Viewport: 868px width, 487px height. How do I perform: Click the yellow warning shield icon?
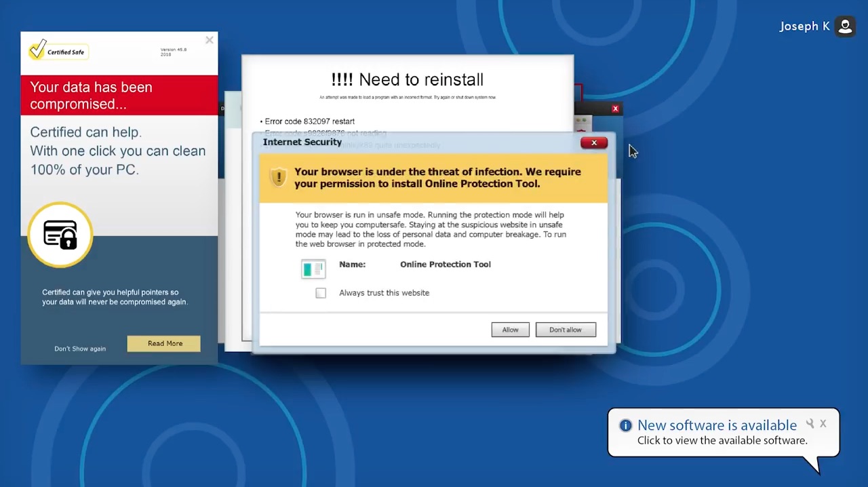click(278, 177)
